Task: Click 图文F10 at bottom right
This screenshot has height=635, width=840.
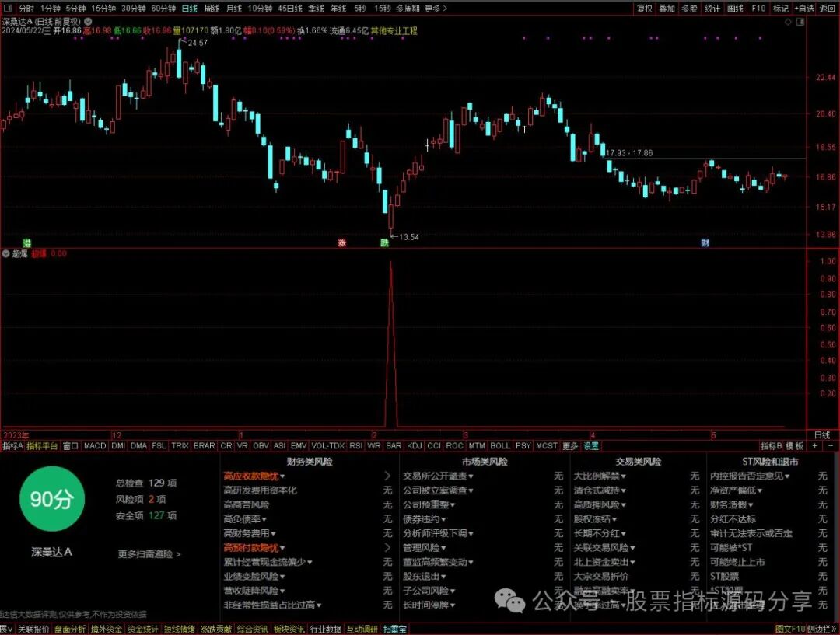Action: [x=790, y=629]
